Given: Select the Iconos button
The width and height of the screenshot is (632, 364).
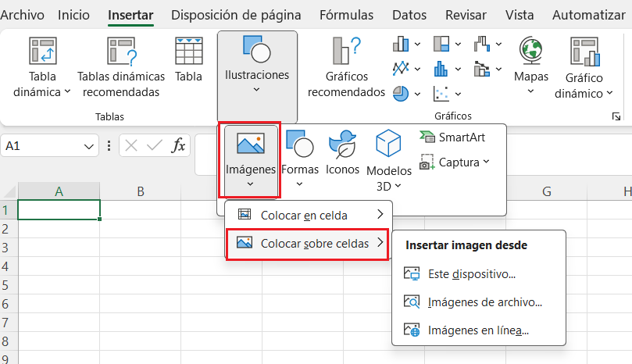Looking at the screenshot, I should pyautogui.click(x=343, y=153).
